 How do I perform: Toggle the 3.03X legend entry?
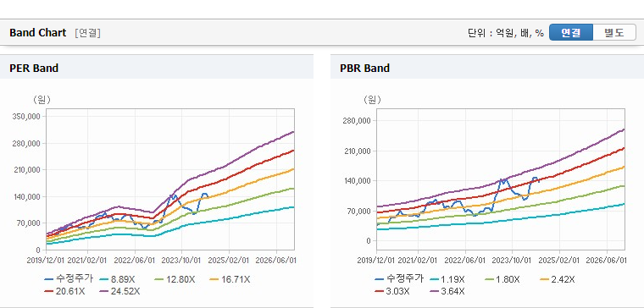pyautogui.click(x=392, y=291)
